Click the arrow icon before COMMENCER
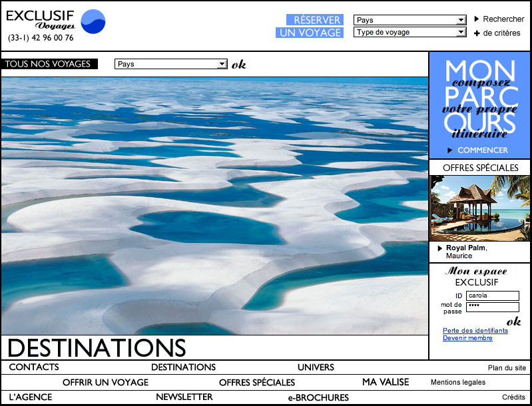 450,150
